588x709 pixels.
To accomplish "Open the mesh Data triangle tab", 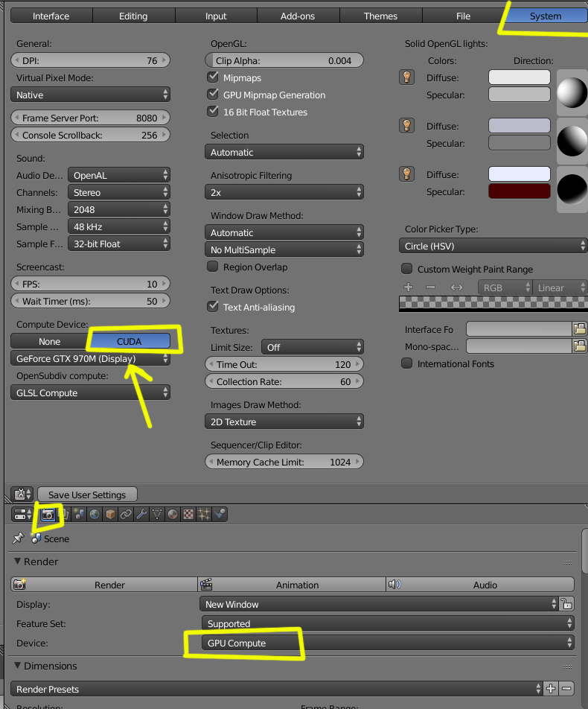I will pyautogui.click(x=157, y=515).
